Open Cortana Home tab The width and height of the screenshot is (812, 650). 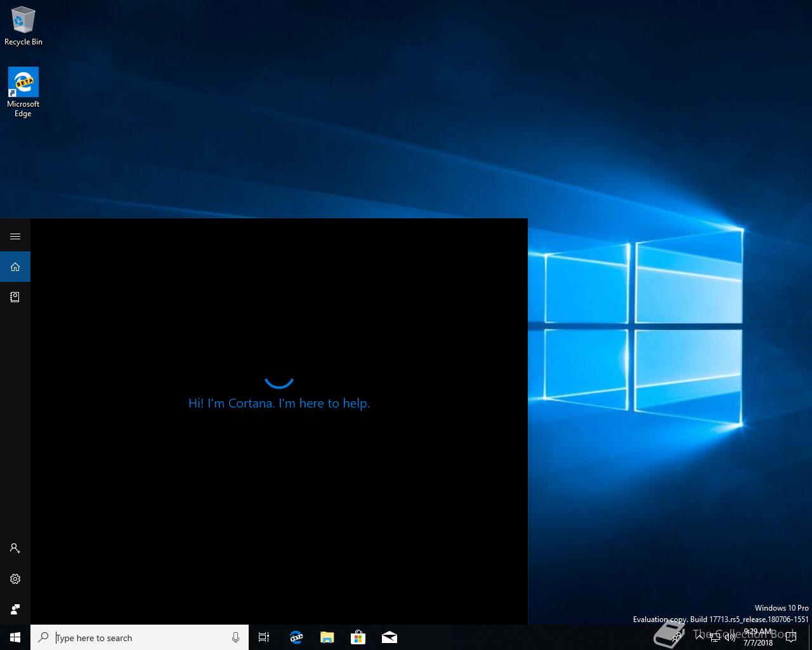(15, 267)
